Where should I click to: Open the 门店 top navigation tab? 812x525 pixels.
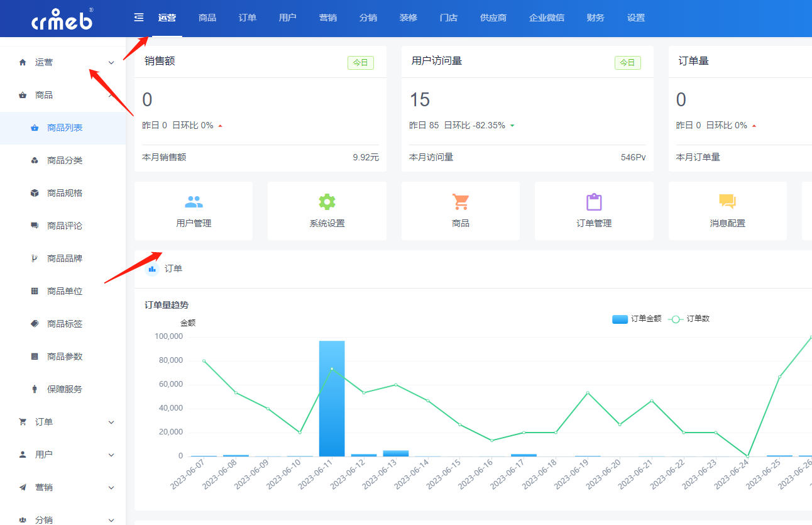449,18
